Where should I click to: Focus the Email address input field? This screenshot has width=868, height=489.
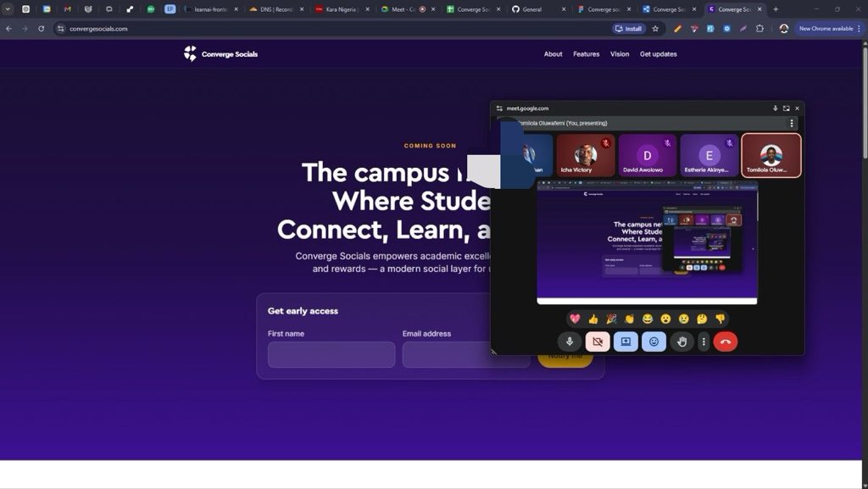[x=465, y=354]
